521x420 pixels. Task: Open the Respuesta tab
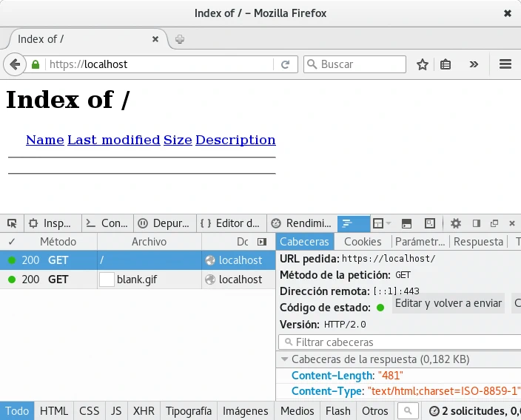pyautogui.click(x=478, y=242)
